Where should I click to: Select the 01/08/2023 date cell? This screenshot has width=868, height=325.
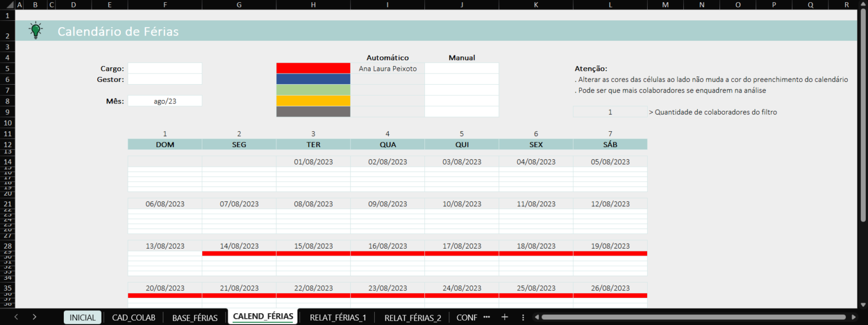(x=313, y=162)
